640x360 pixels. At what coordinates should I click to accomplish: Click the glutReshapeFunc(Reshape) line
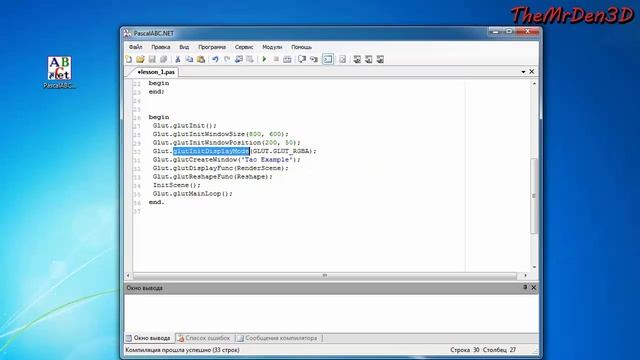[212, 177]
